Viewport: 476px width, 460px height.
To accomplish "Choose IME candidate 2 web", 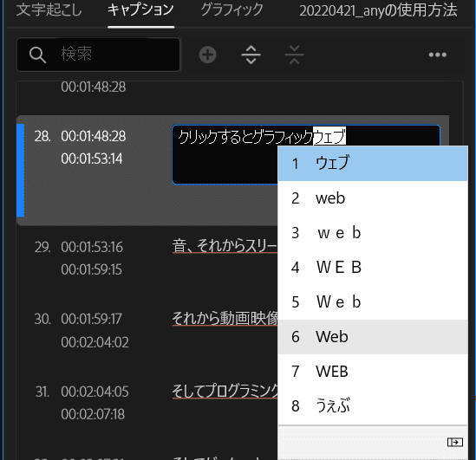I will tap(373, 198).
